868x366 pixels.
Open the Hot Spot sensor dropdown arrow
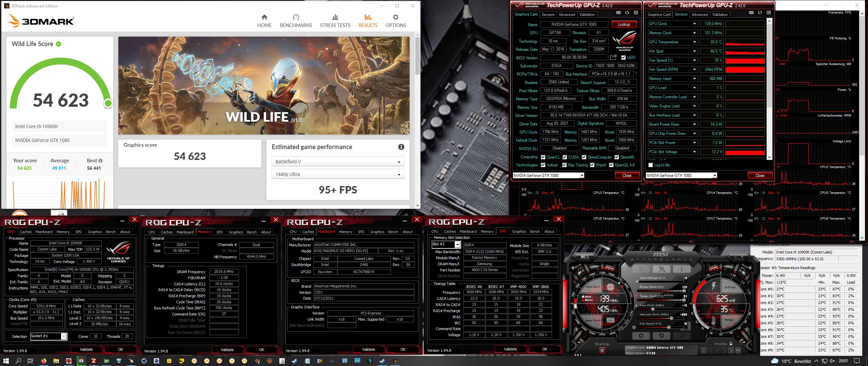[x=694, y=51]
